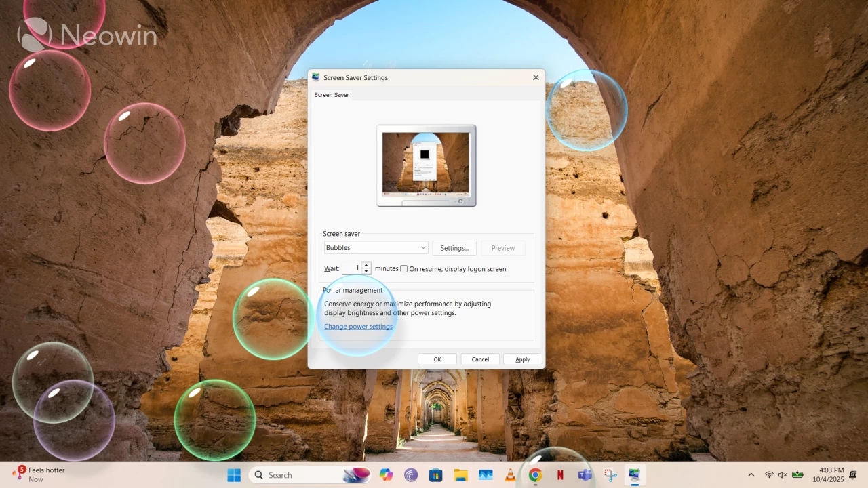The width and height of the screenshot is (868, 488).
Task: Apply the screen saver settings
Action: pyautogui.click(x=522, y=359)
